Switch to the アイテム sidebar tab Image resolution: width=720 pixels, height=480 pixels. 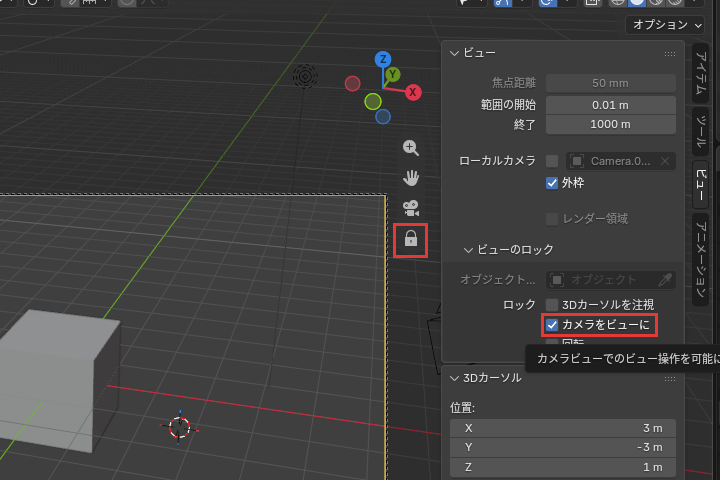point(700,73)
